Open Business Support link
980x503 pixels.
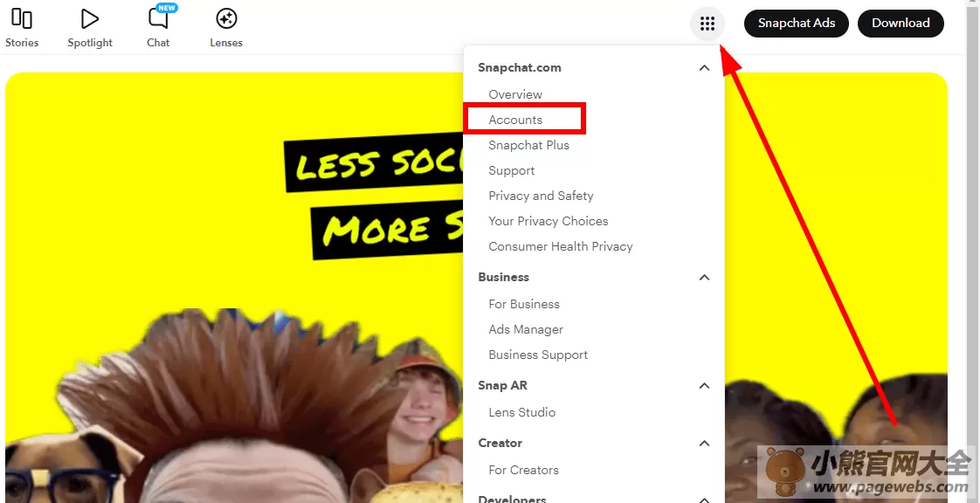click(538, 355)
